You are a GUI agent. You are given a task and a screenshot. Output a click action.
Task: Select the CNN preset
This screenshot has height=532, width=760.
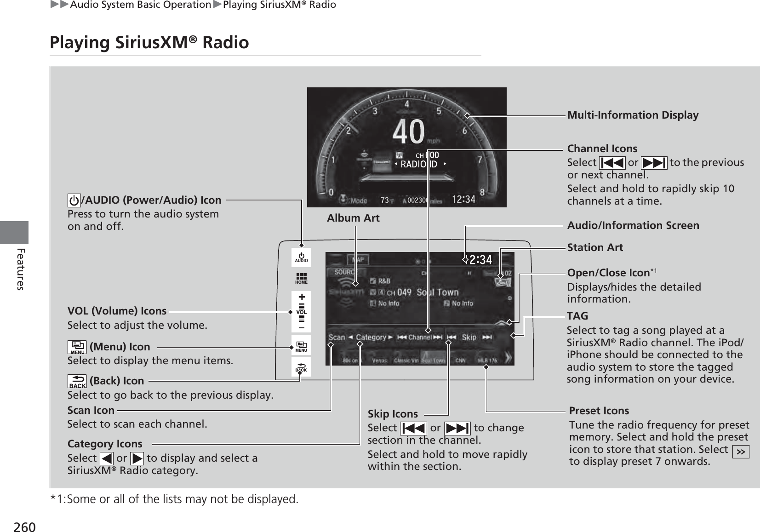pyautogui.click(x=461, y=360)
